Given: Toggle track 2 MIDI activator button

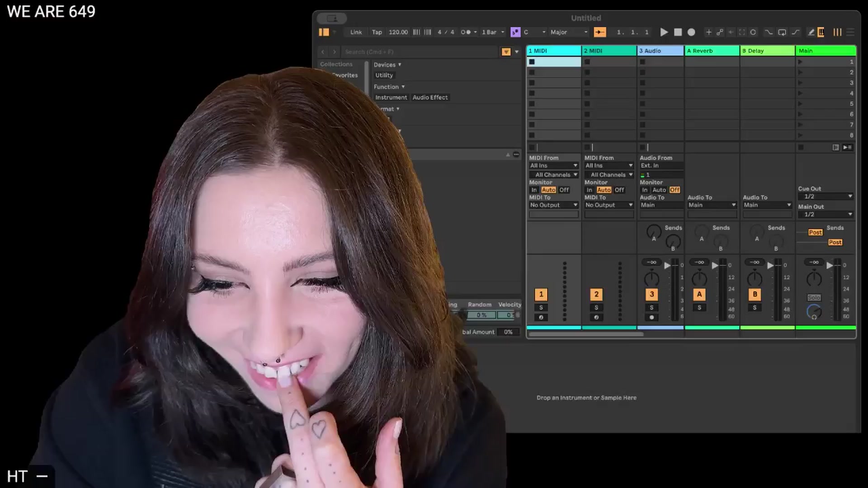Looking at the screenshot, I should click(x=596, y=295).
